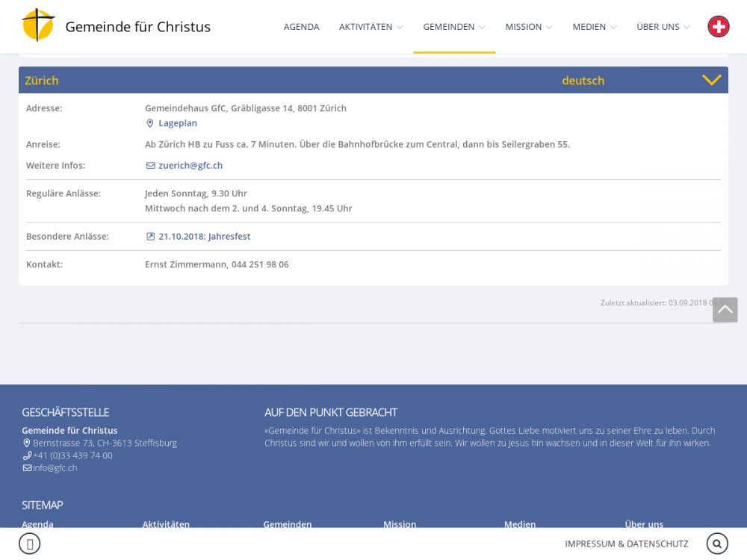Click the map pin icon beside Lageplan
The image size is (747, 560).
pyautogui.click(x=150, y=123)
